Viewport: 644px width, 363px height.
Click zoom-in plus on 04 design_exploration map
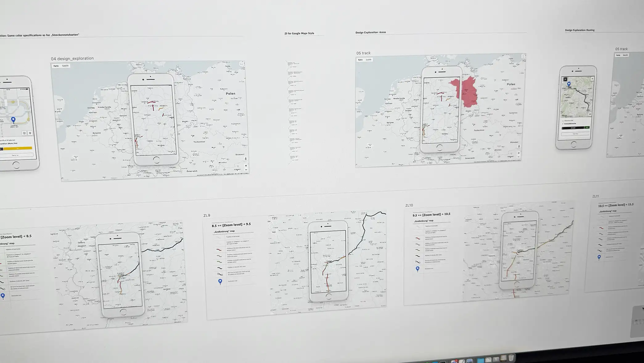246,166
